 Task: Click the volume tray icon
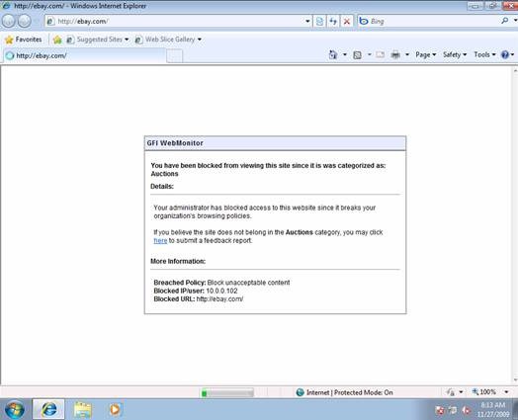(466, 410)
